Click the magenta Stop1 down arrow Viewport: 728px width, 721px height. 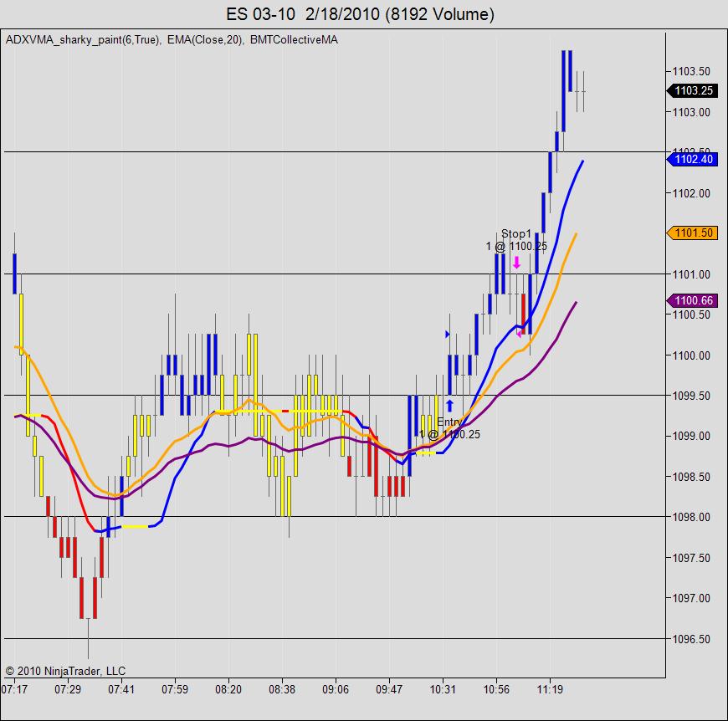(516, 263)
